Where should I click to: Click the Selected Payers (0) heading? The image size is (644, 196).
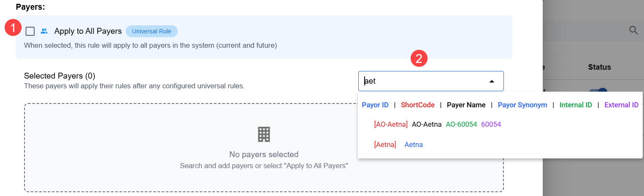coord(60,76)
